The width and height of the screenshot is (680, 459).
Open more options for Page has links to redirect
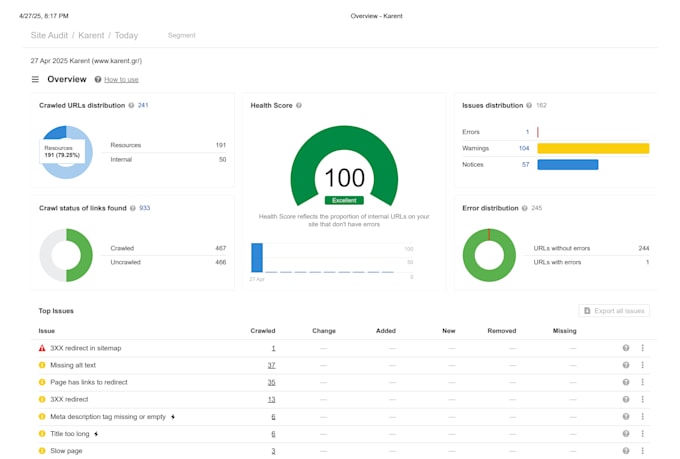[x=643, y=382]
